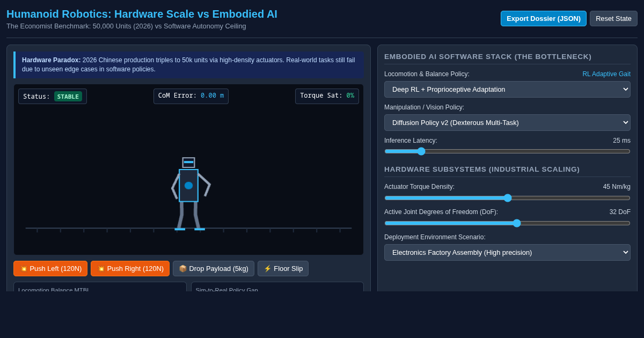Click the Hardware Paradox info banner
The image size is (644, 338).
188,65
